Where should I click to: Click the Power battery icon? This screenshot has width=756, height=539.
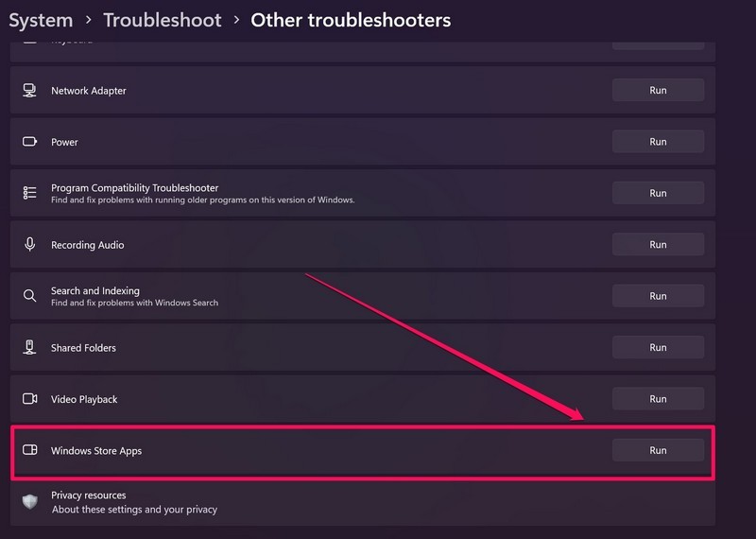point(29,142)
